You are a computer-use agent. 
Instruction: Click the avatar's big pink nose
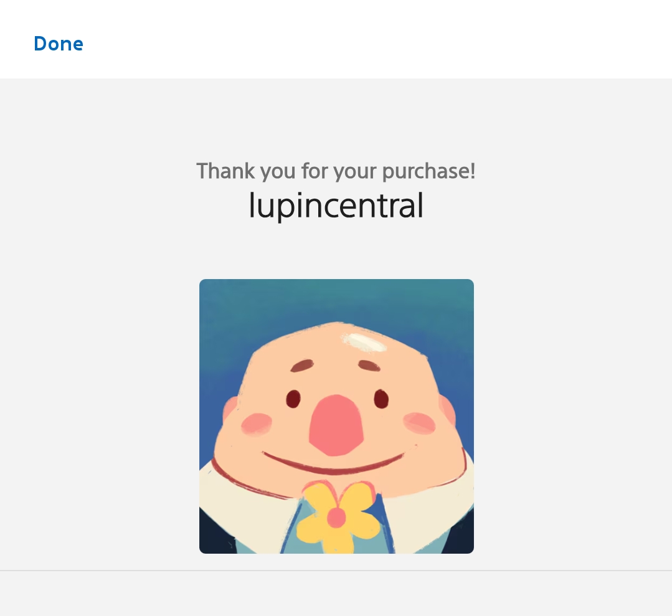tap(336, 425)
